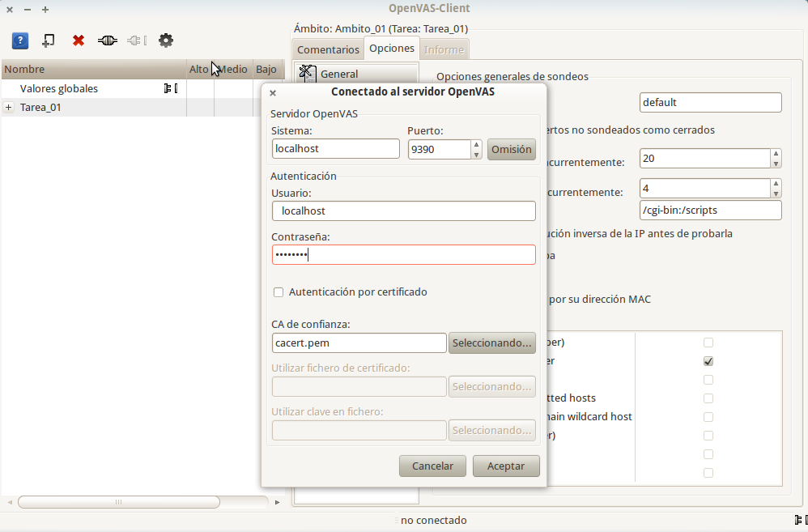Open the blue help question mark icon

click(x=20, y=40)
